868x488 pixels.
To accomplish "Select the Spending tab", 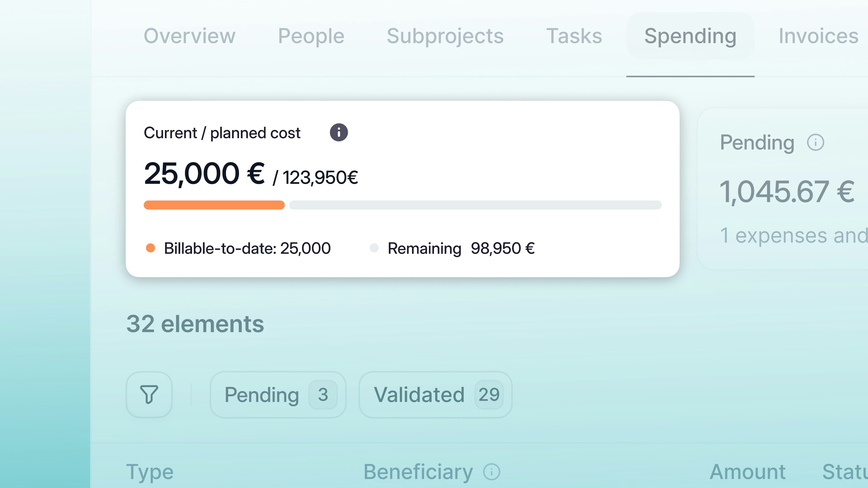I will [690, 36].
